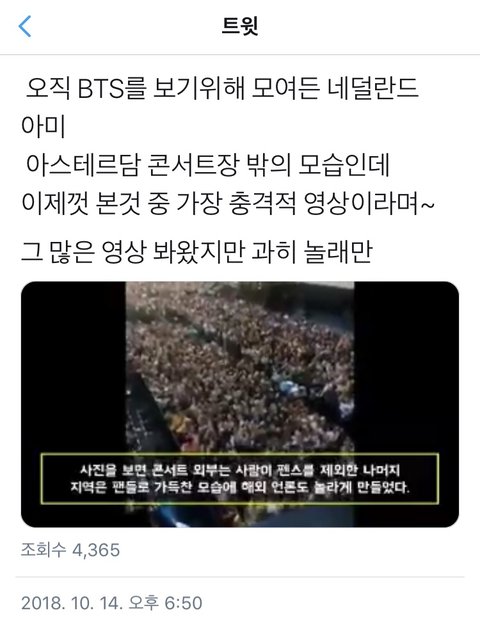Click the 조회수 4,365 view count
Screen dimensions: 480x617
click(x=70, y=550)
